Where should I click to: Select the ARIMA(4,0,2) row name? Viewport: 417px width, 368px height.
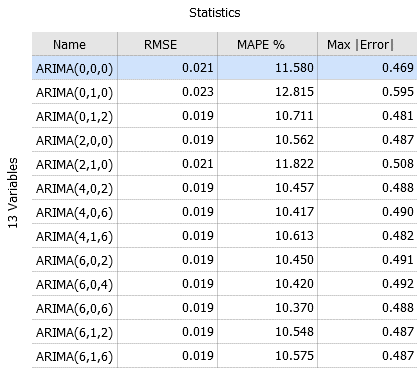pos(74,188)
